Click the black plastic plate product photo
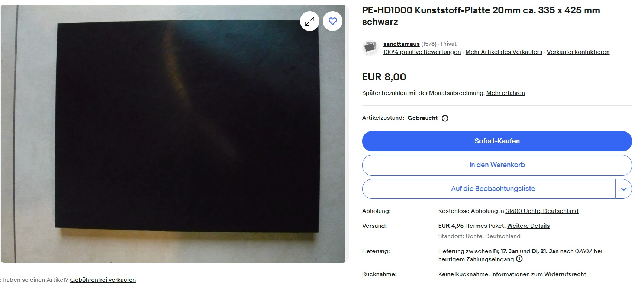The height and width of the screenshot is (284, 644). pyautogui.click(x=173, y=134)
